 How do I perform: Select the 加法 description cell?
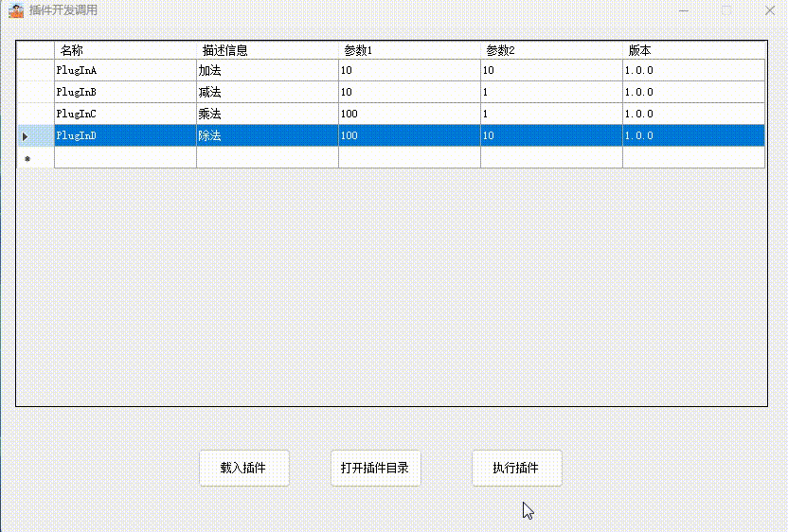pyautogui.click(x=267, y=71)
